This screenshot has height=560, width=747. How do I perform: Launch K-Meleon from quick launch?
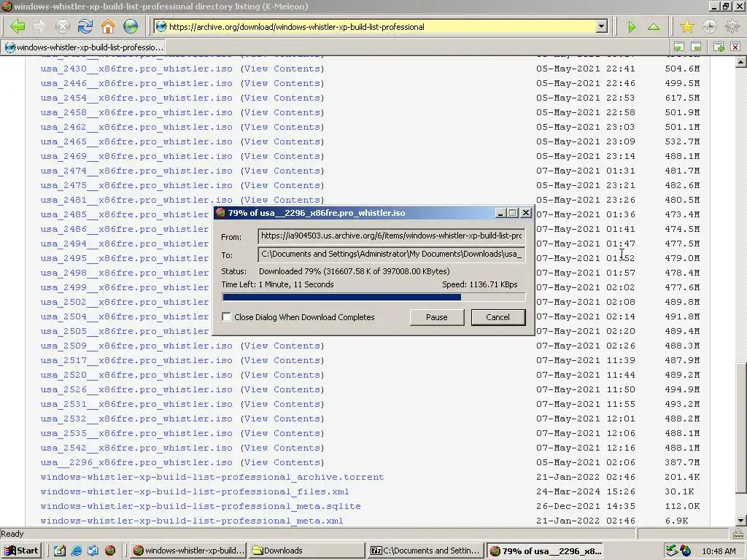110,551
